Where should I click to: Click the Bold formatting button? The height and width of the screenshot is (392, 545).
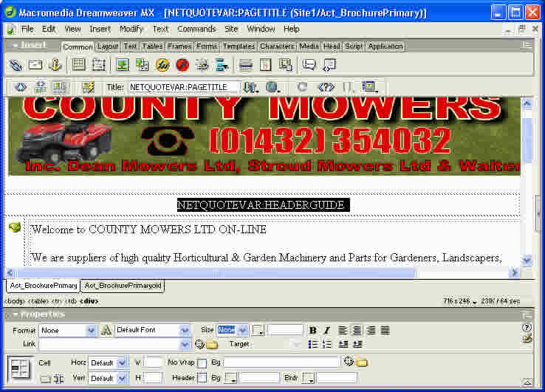312,330
